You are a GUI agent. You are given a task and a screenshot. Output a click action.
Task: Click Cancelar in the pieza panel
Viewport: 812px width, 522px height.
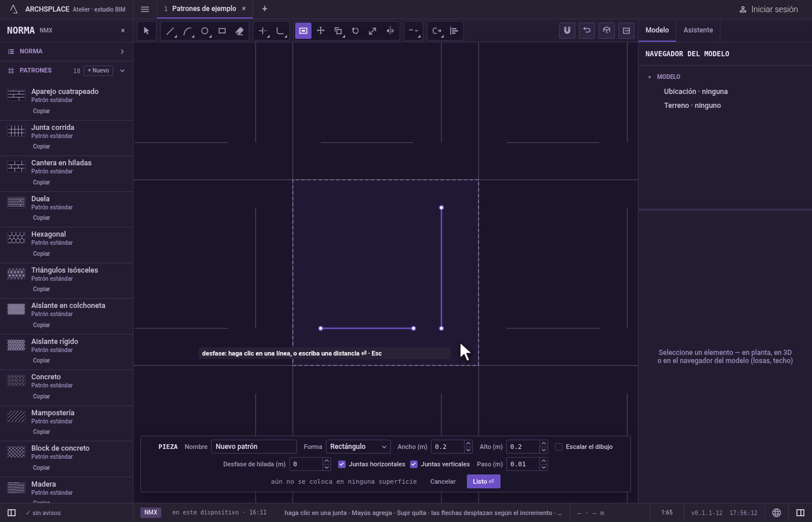(443, 481)
